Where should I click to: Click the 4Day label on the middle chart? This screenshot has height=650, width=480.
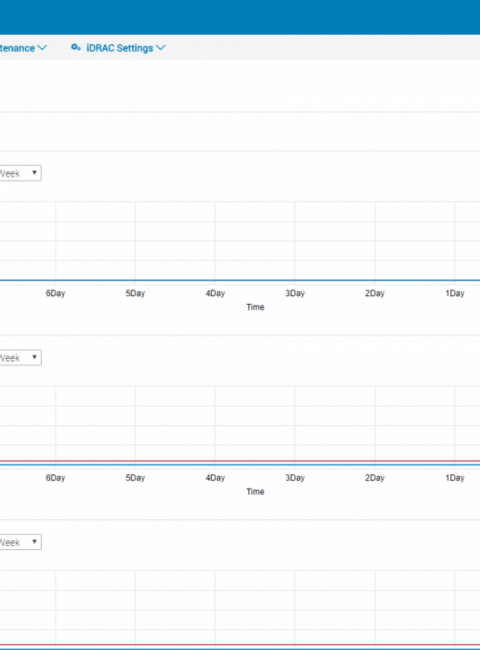(x=215, y=478)
